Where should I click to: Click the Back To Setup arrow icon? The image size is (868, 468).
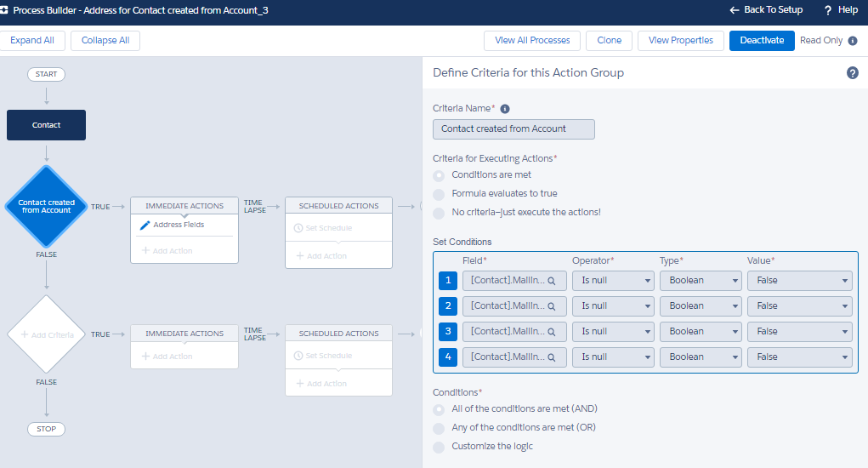coord(735,10)
